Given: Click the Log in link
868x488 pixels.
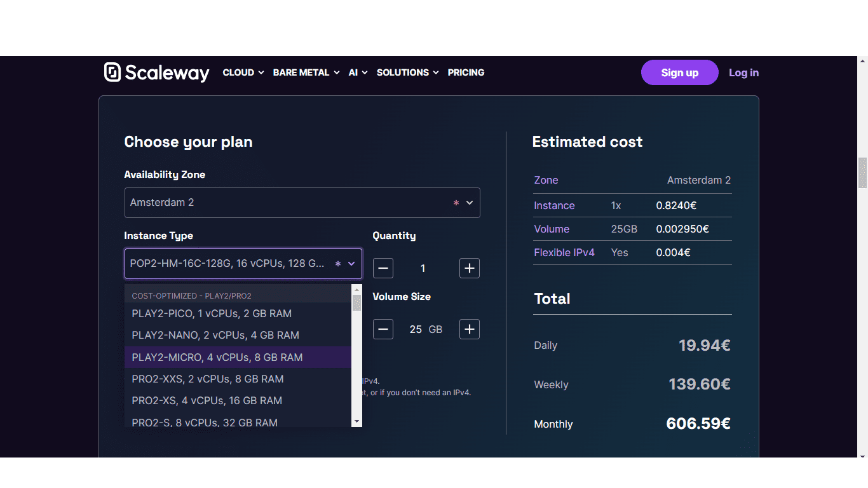Looking at the screenshot, I should (743, 72).
